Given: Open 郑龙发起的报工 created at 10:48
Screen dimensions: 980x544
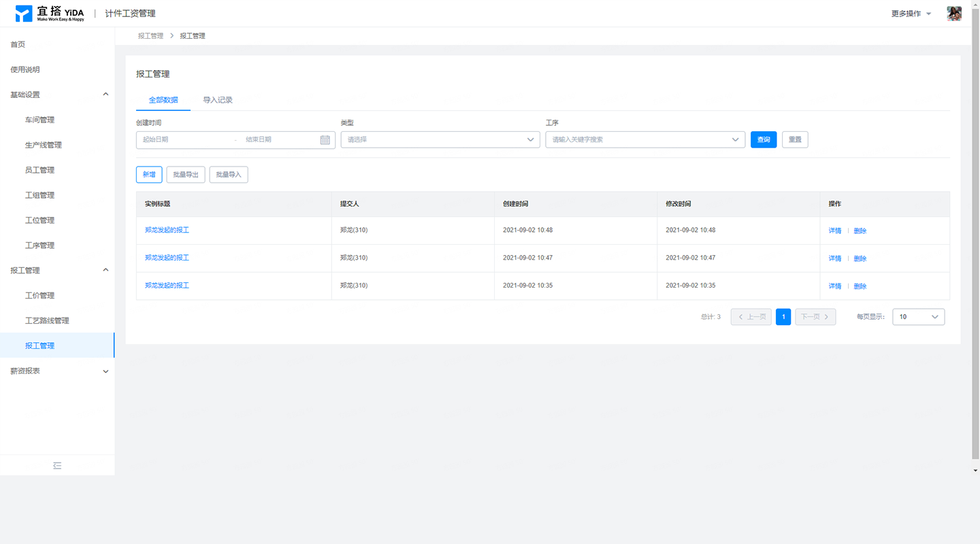Looking at the screenshot, I should pos(167,231).
